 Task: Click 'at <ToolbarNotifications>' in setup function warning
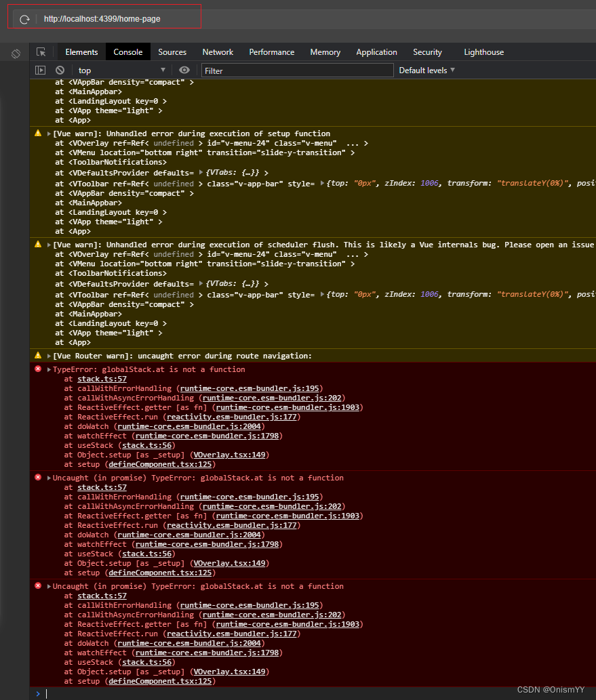point(111,162)
